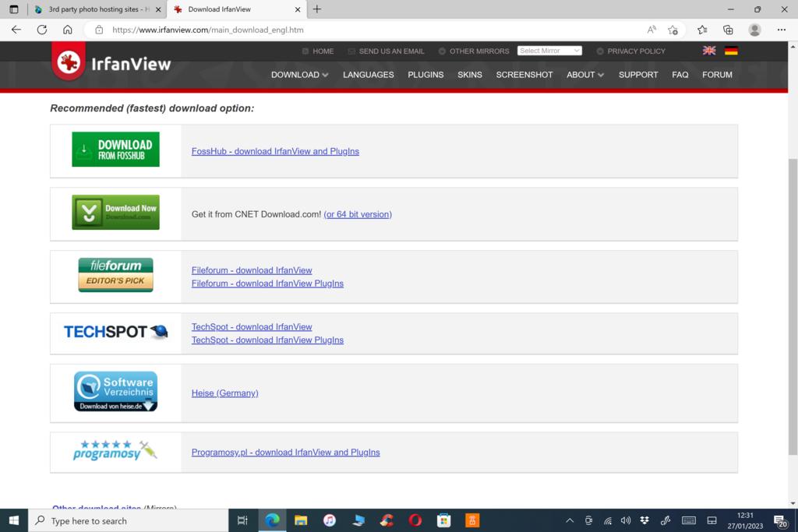798x532 pixels.
Task: Open the SCREENSHOT page
Action: point(524,75)
